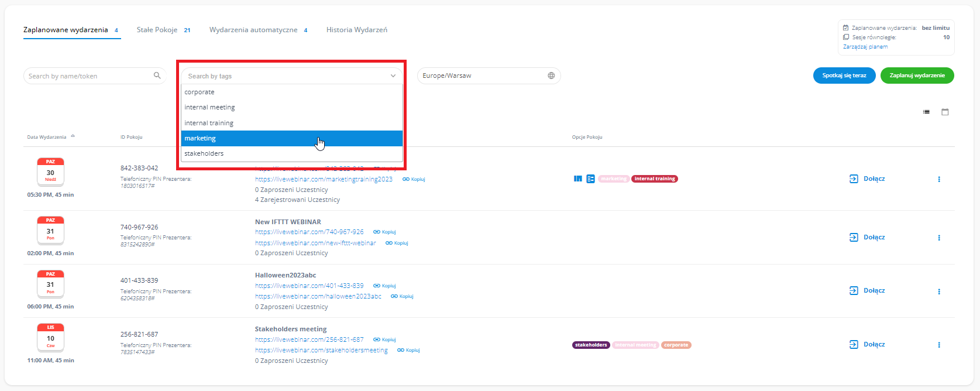Viewport: 980px width, 391px height.
Task: Click Dołącz for Halloween2023abc
Action: click(x=867, y=290)
